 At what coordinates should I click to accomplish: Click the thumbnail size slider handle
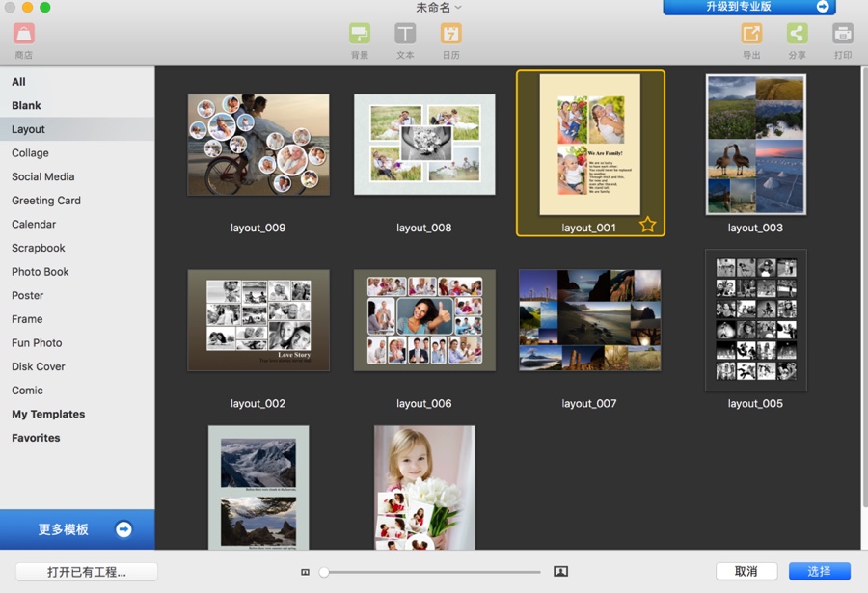tap(324, 572)
